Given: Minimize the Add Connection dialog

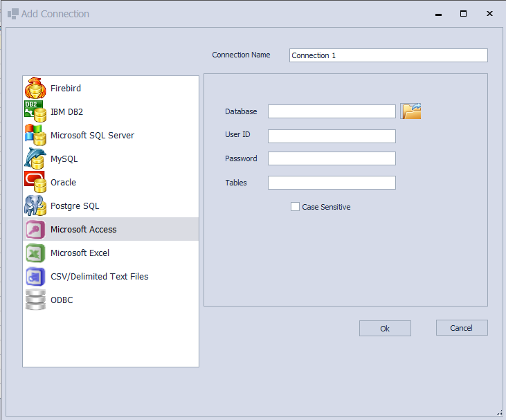Looking at the screenshot, I should [438, 15].
